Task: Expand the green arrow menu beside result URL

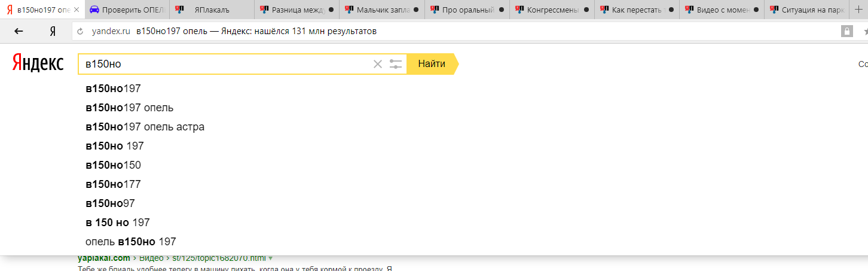Action: (270, 258)
